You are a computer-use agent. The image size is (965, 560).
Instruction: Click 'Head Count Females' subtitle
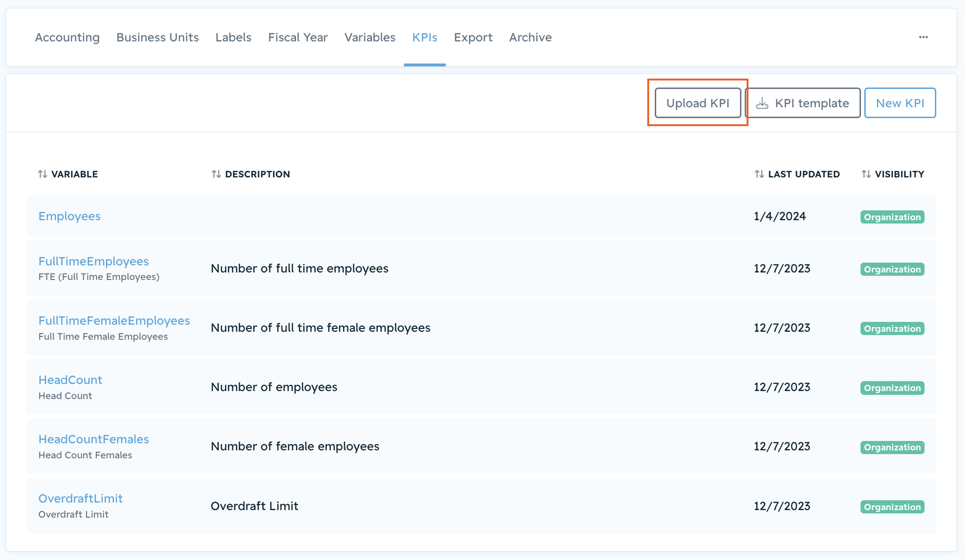tap(85, 455)
